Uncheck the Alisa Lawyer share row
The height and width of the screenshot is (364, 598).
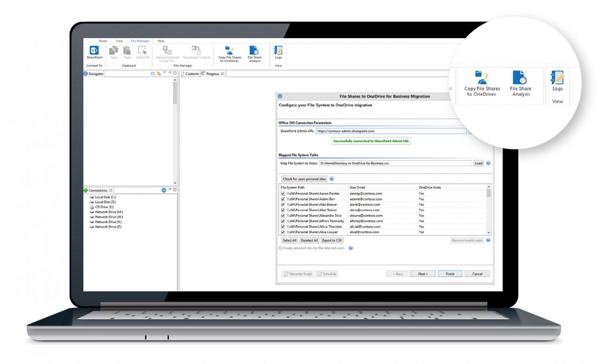(x=283, y=232)
